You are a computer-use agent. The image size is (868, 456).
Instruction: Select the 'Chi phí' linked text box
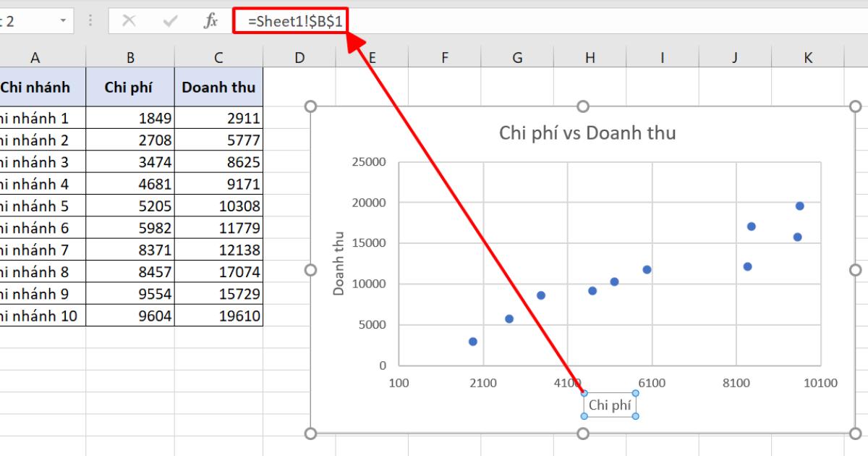click(608, 404)
